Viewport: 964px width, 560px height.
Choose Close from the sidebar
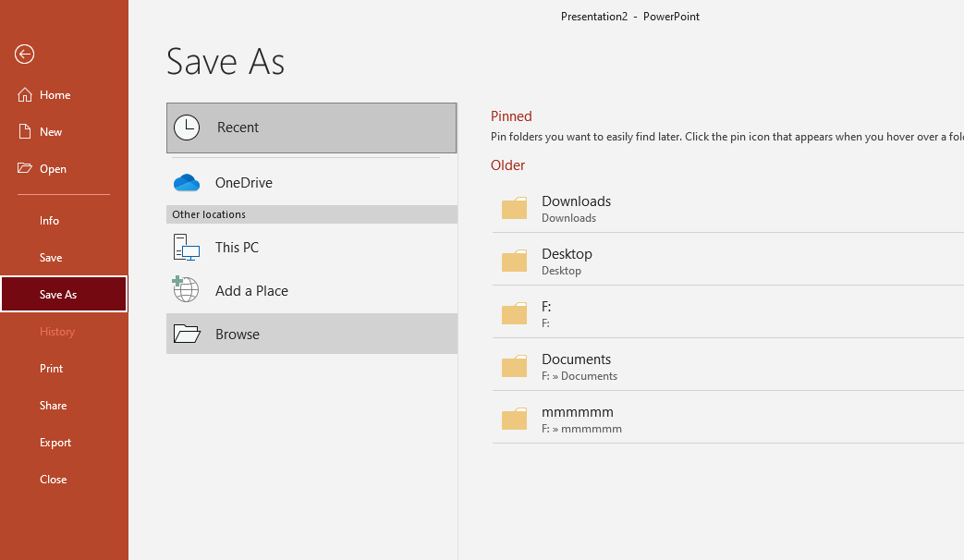point(54,480)
